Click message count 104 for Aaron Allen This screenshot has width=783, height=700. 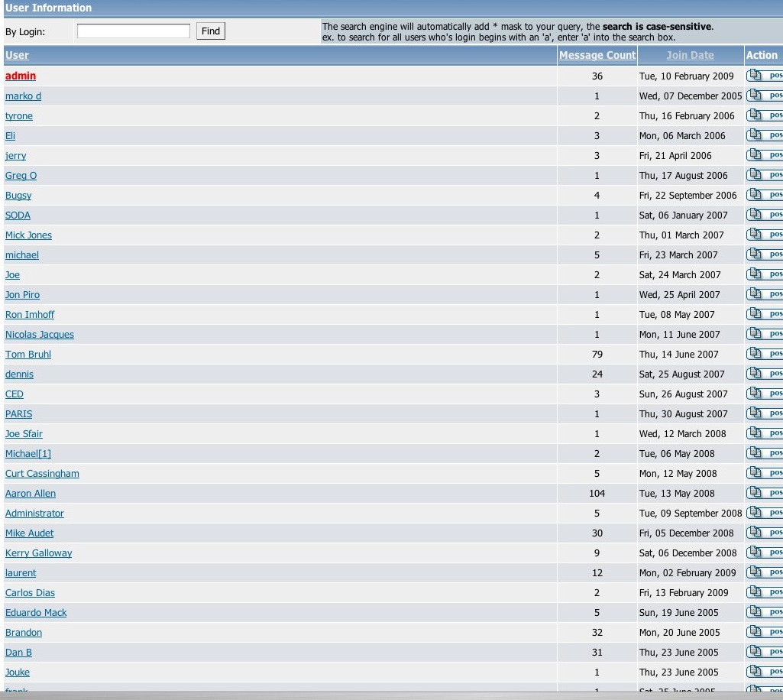click(597, 494)
